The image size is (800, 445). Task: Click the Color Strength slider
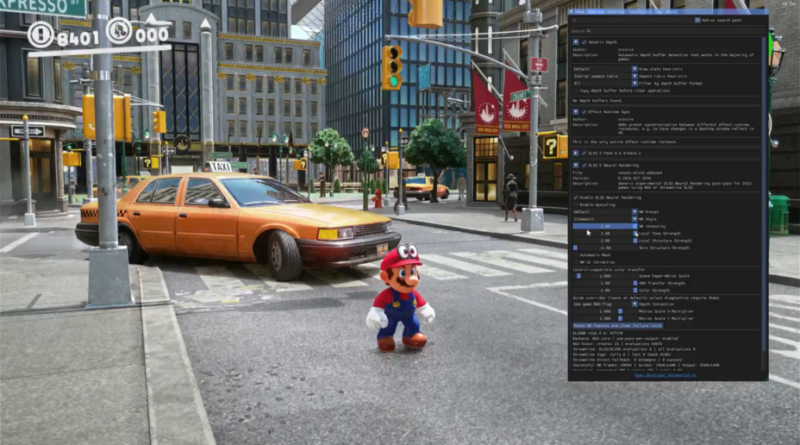[605, 290]
